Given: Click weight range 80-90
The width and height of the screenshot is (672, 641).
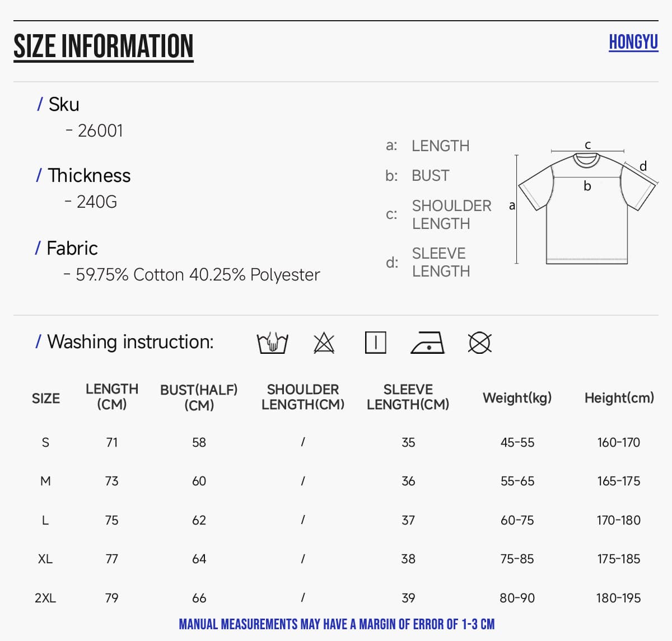Looking at the screenshot, I should pos(517,598).
